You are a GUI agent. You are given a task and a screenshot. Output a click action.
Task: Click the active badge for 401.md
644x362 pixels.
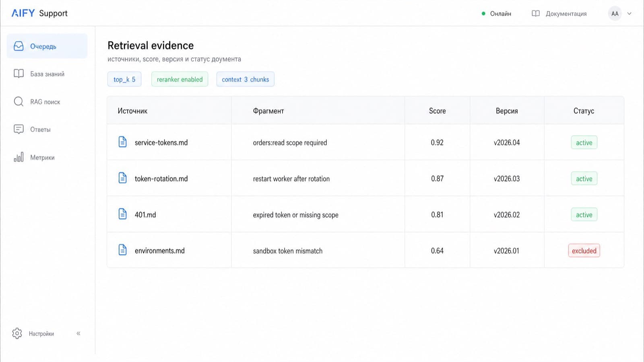click(584, 214)
